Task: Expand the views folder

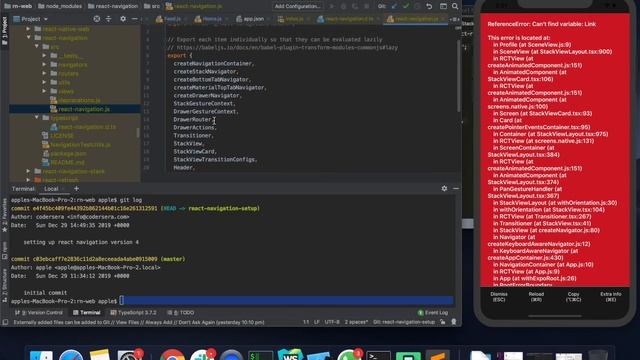Action: pos(44,91)
